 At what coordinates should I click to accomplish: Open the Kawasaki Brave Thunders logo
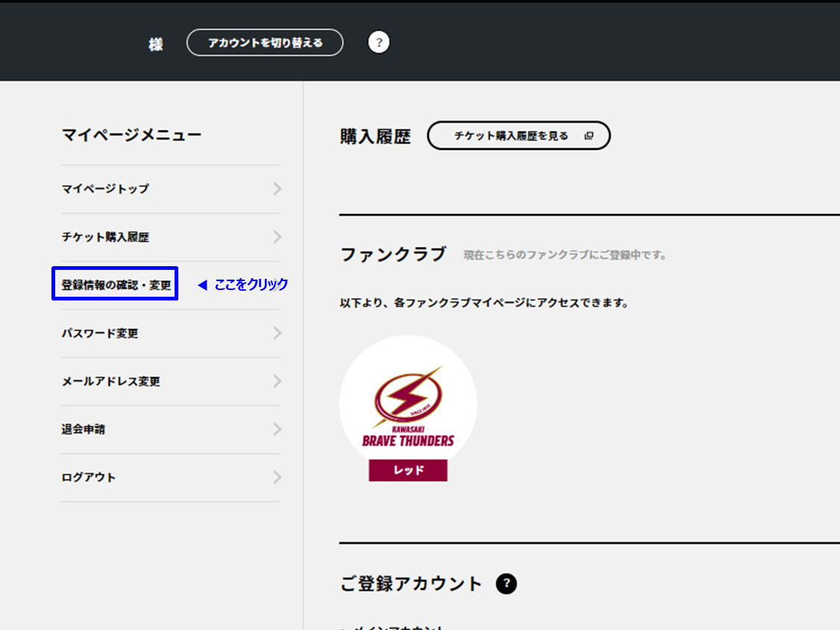click(408, 403)
